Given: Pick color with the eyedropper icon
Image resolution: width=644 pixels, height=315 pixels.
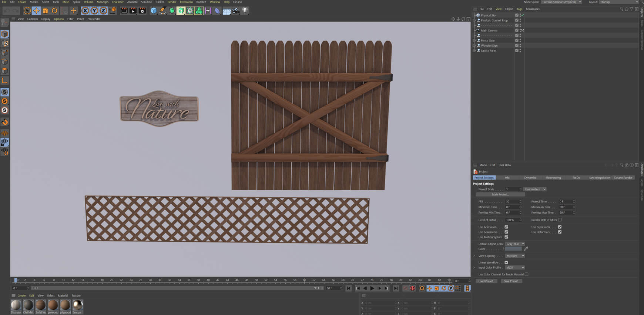Looking at the screenshot, I should [x=526, y=249].
